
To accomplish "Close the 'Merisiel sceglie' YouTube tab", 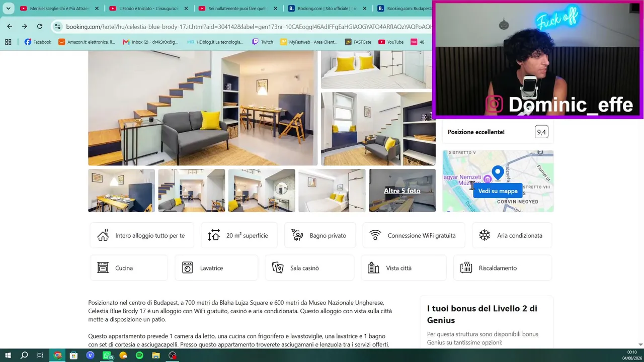I will [97, 9].
